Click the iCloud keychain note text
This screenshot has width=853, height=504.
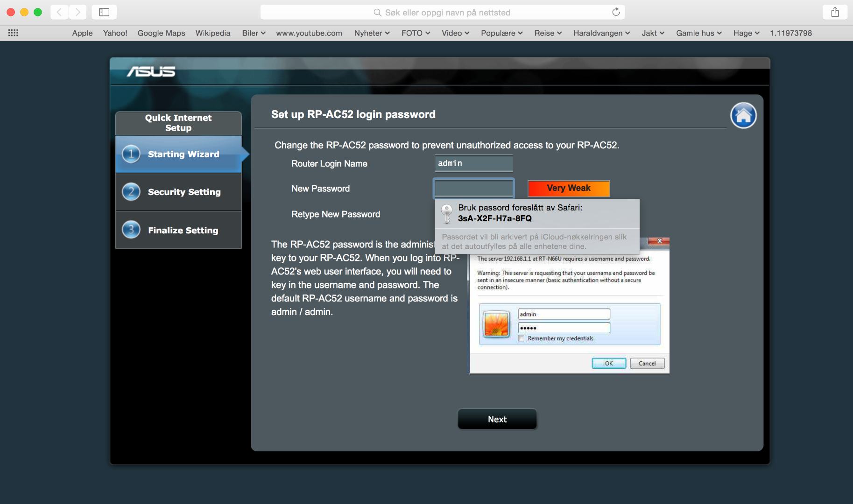pyautogui.click(x=534, y=241)
